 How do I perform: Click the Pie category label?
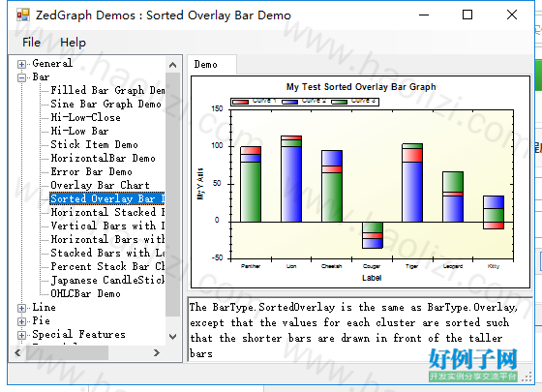tap(41, 320)
